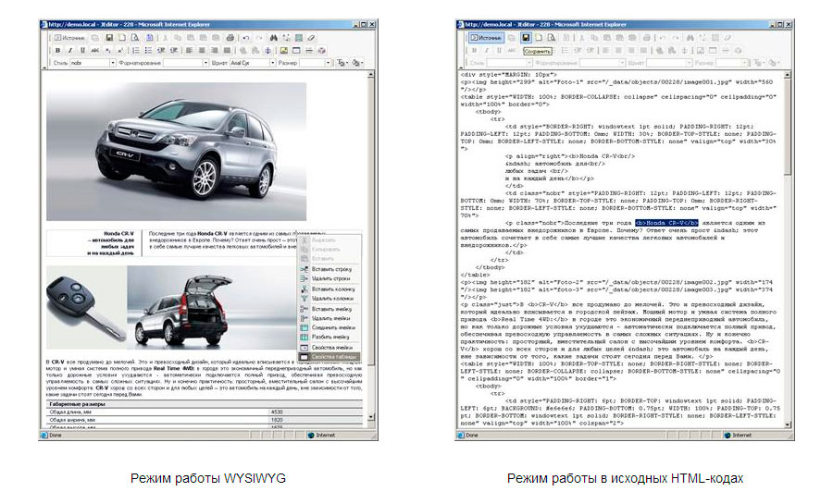Click the align left icon in WYSIWYG window
833x504 pixels.
click(189, 50)
